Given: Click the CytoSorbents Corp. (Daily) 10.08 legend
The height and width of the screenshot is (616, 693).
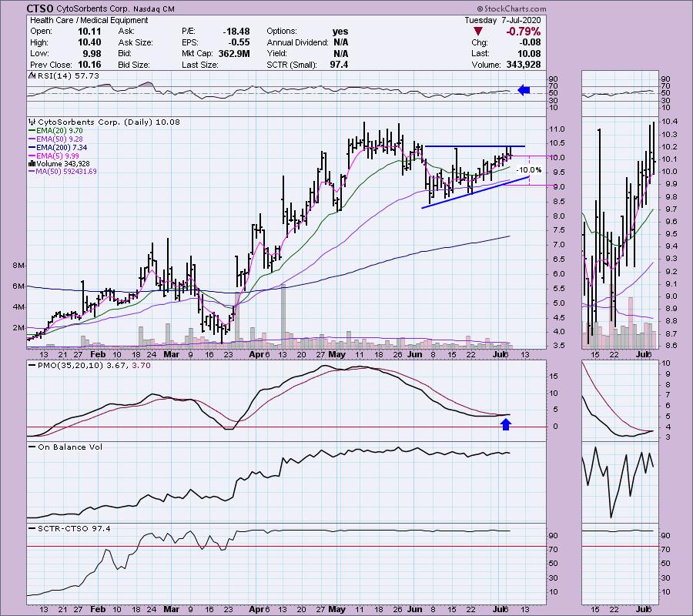Looking at the screenshot, I should point(109,122).
